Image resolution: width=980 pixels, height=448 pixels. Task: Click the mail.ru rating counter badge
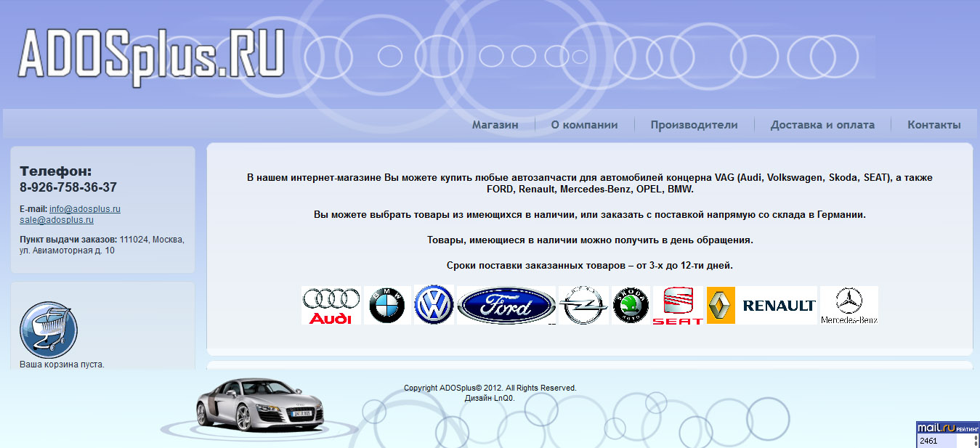coord(948,435)
